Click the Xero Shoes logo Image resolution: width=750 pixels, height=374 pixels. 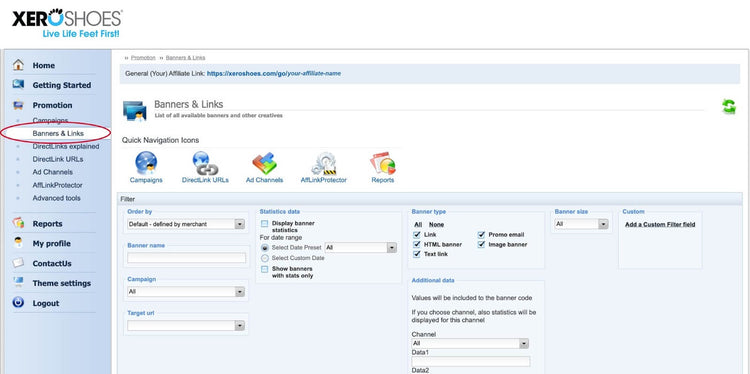[67, 23]
